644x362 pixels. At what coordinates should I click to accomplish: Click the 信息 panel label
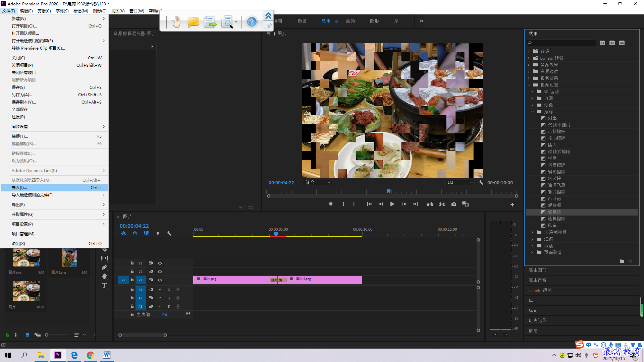(x=533, y=330)
